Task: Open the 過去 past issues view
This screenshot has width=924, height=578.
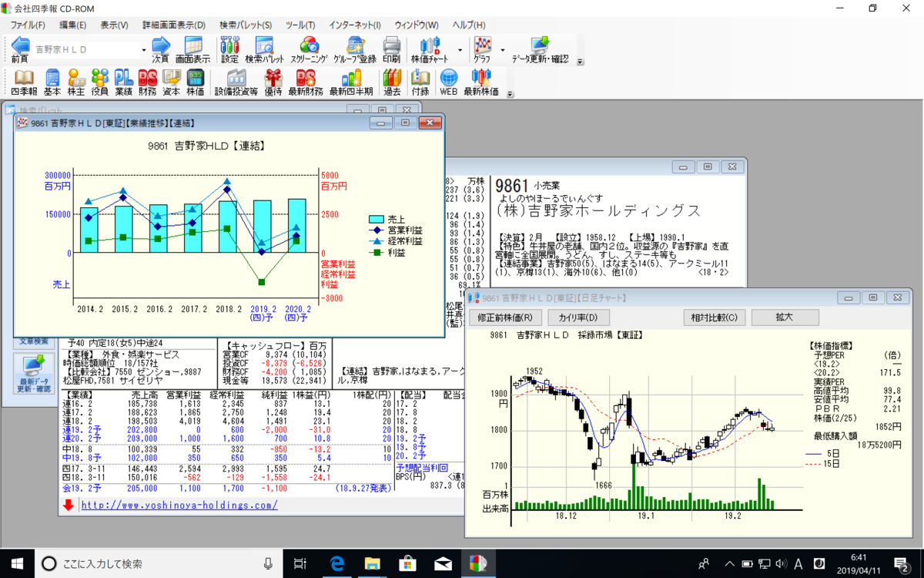Action: (x=392, y=82)
